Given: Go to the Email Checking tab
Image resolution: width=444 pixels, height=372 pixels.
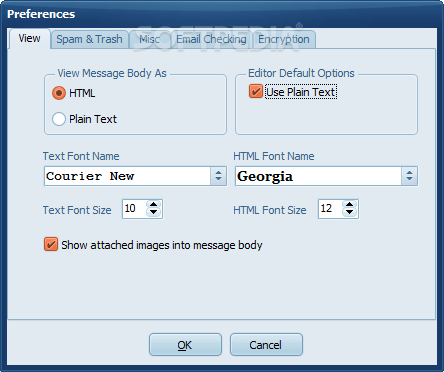Looking at the screenshot, I should pyautogui.click(x=211, y=39).
